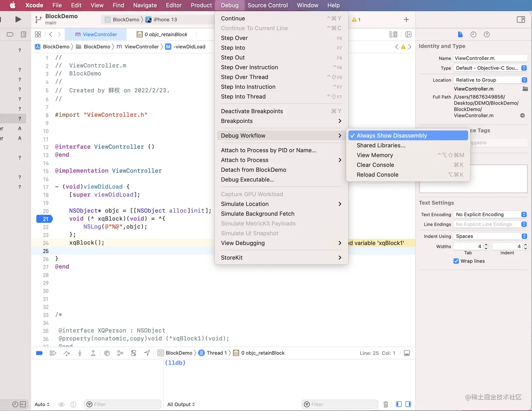532x411 pixels.
Task: Toggle console pane button
Action: (408, 404)
